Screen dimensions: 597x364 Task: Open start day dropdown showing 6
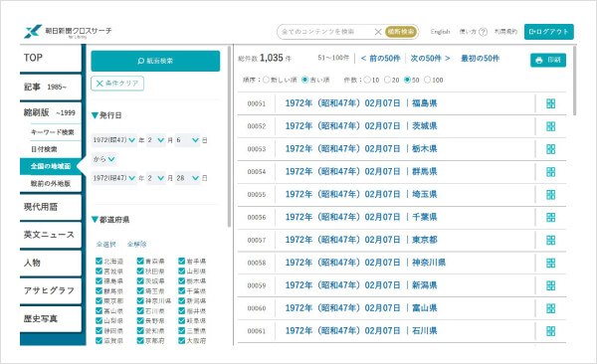pos(187,140)
